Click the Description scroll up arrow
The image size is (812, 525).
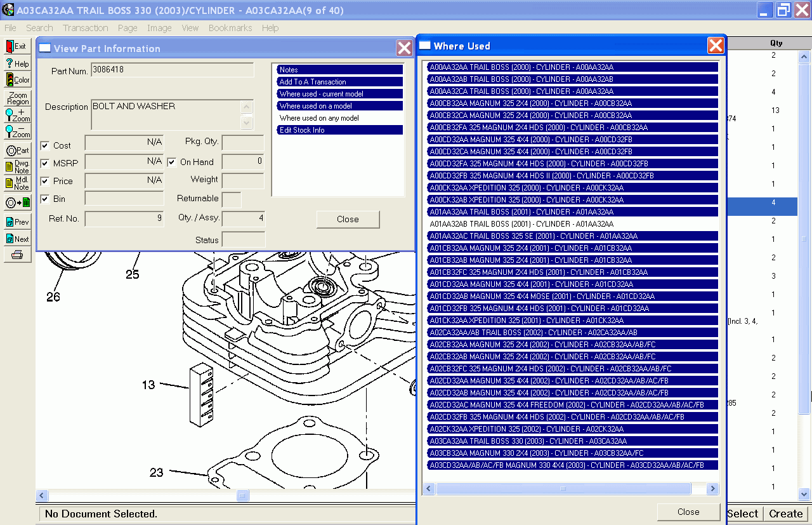pos(247,107)
